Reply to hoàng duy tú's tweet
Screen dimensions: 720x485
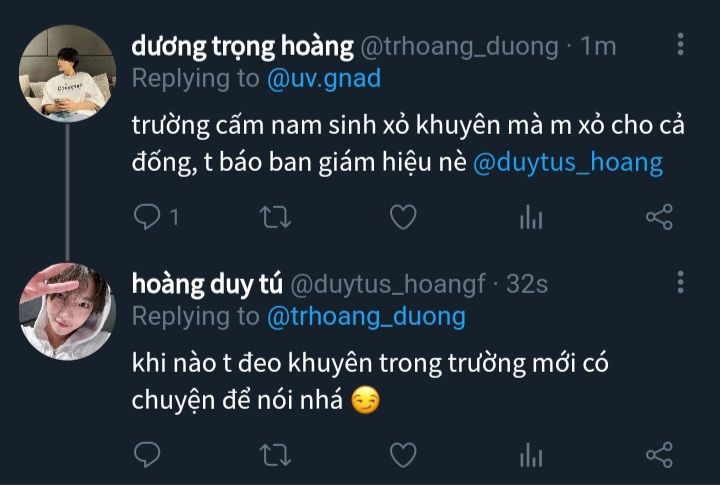click(x=147, y=455)
